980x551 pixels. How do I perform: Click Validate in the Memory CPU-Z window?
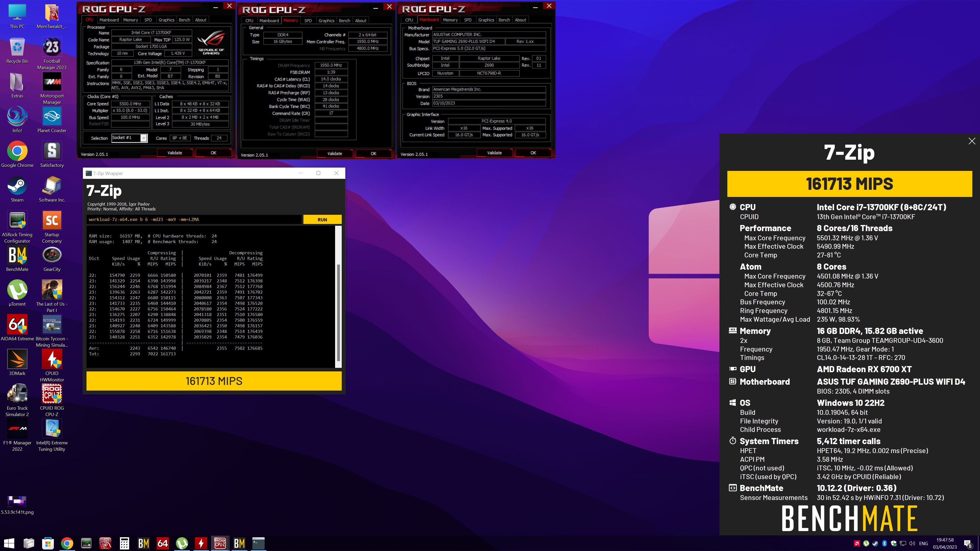pyautogui.click(x=335, y=153)
